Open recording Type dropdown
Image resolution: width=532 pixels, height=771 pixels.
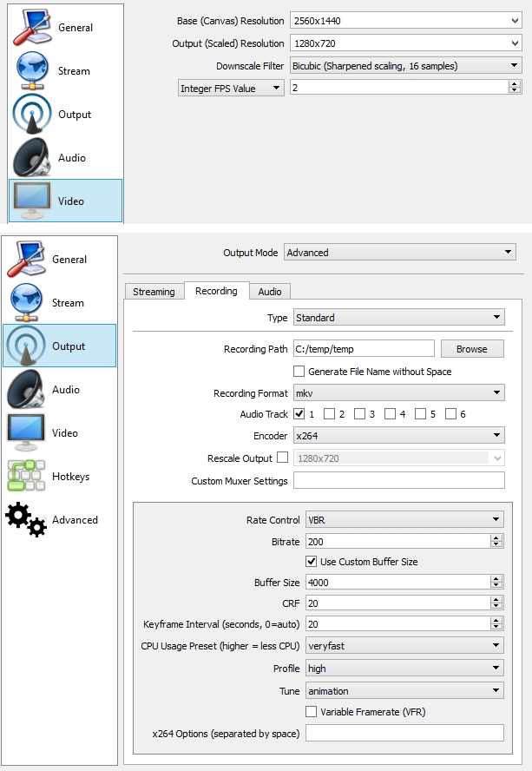point(398,318)
